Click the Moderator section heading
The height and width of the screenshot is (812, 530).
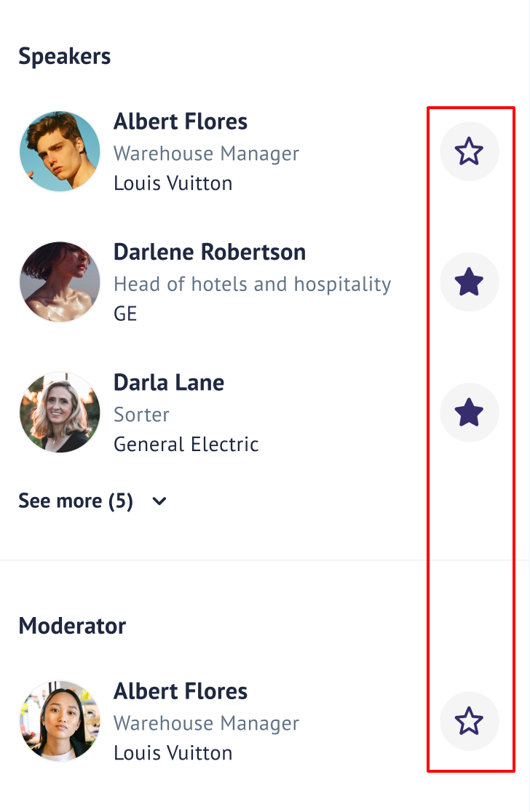(72, 626)
